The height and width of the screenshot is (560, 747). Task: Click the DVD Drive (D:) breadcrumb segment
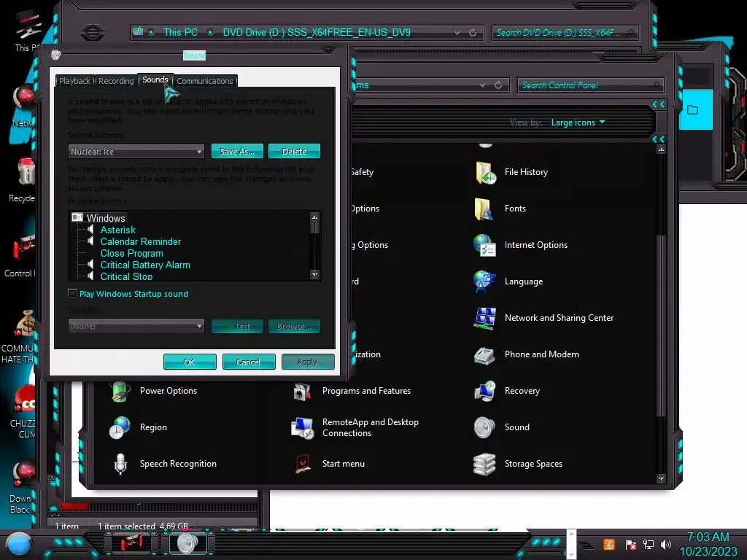coord(317,32)
